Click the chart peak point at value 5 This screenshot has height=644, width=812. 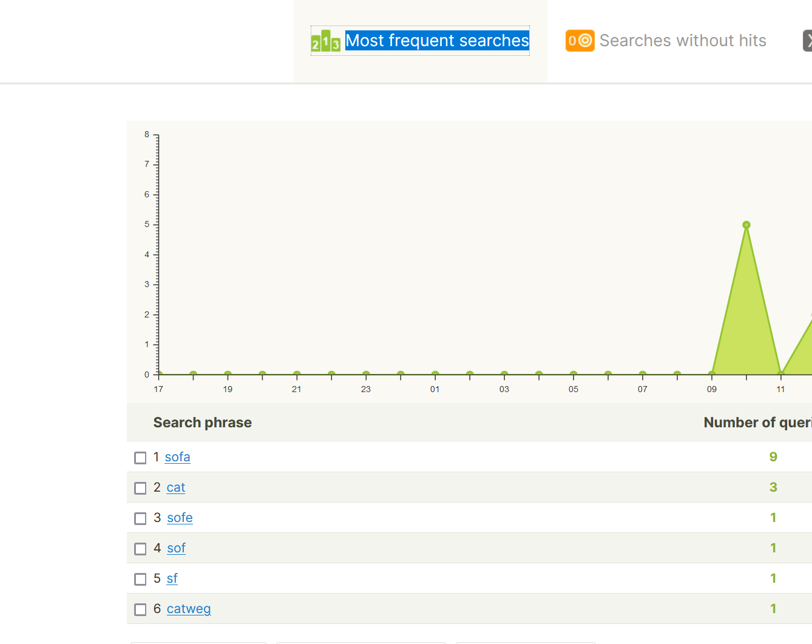[x=746, y=225]
